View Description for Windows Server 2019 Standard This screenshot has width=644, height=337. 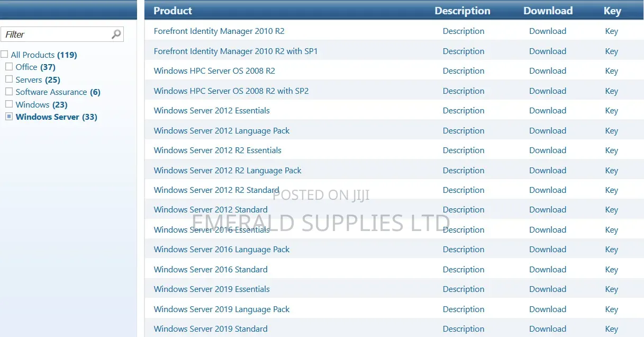tap(464, 329)
